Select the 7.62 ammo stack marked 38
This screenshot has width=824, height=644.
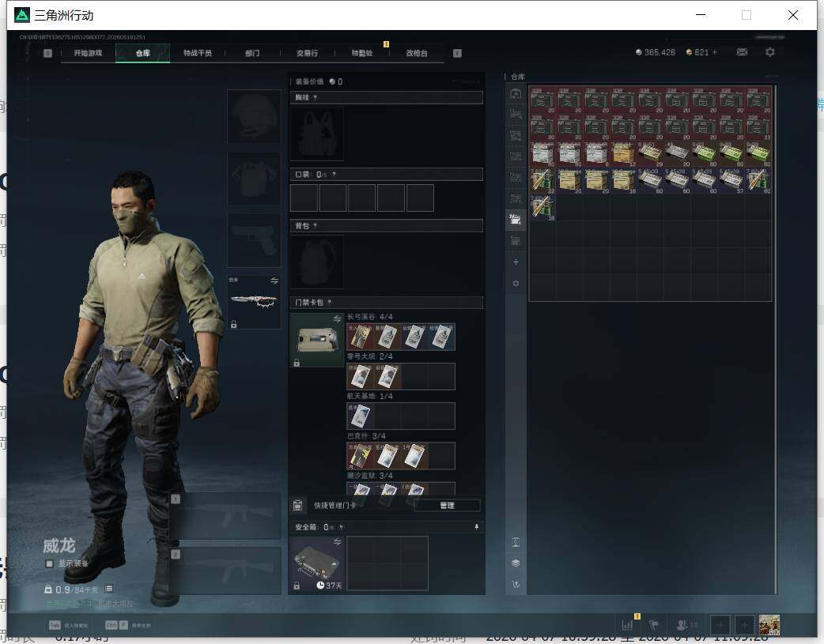point(542,208)
